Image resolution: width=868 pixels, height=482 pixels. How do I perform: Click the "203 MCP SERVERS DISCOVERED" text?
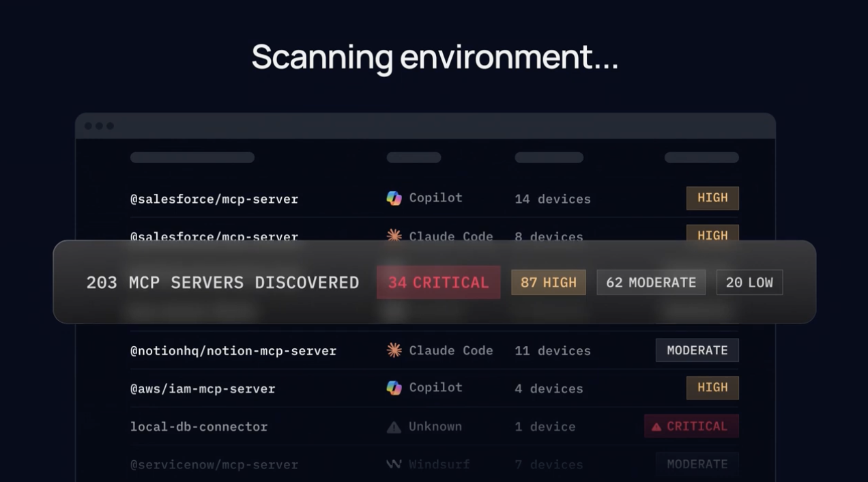click(x=222, y=282)
